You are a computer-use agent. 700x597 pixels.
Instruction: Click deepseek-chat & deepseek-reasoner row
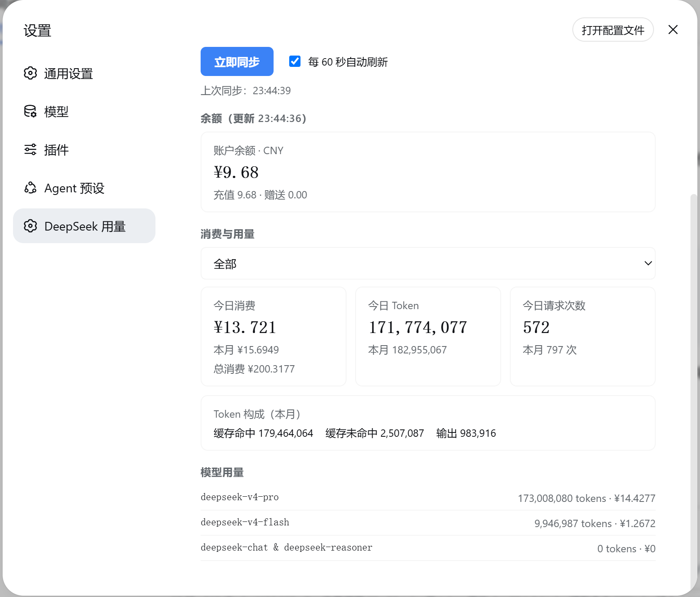click(428, 548)
